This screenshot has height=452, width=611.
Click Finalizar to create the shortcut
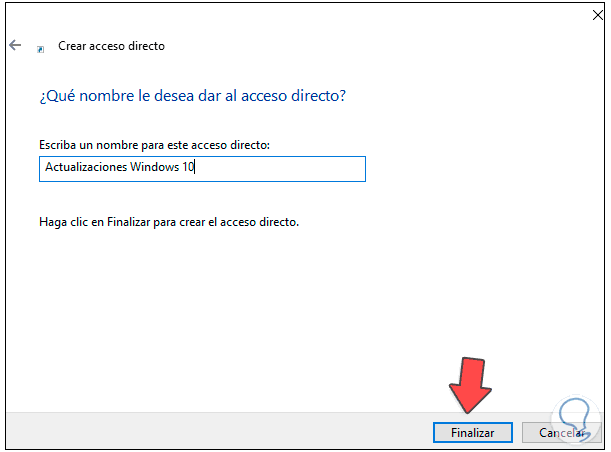tap(472, 432)
